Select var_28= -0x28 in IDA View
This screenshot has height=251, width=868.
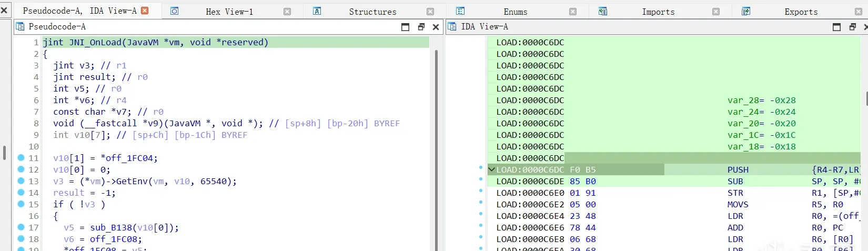tap(762, 100)
